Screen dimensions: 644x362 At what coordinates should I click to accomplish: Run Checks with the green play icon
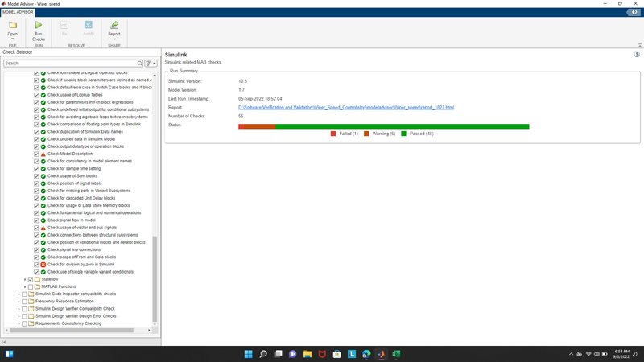tap(38, 26)
